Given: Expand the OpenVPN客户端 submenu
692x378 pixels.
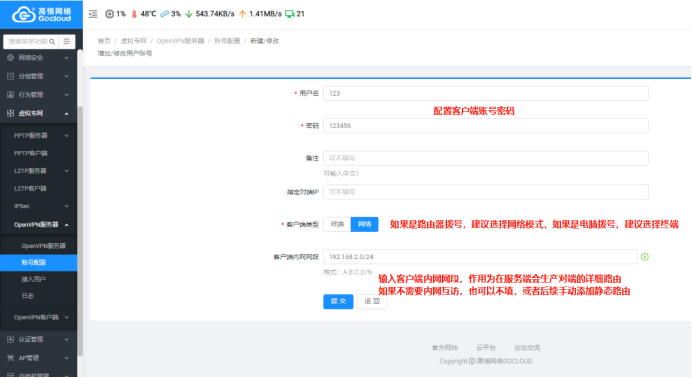Looking at the screenshot, I should 67,318.
